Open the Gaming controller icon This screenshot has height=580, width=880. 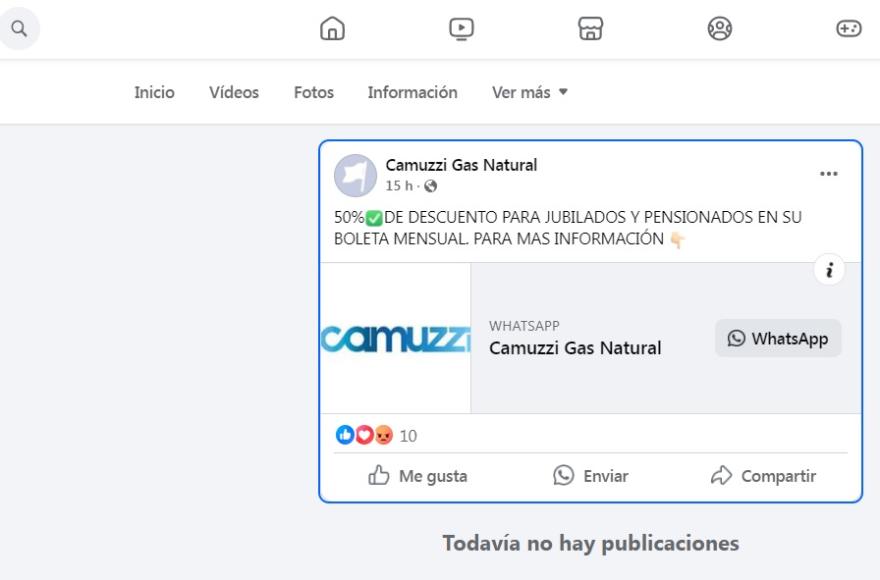(x=849, y=28)
